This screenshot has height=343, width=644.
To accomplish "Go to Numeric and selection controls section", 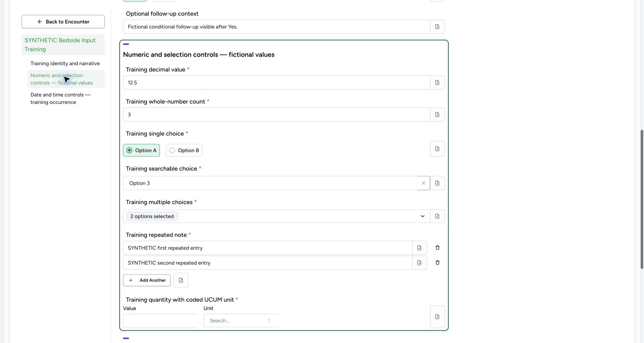I will 66,79.
